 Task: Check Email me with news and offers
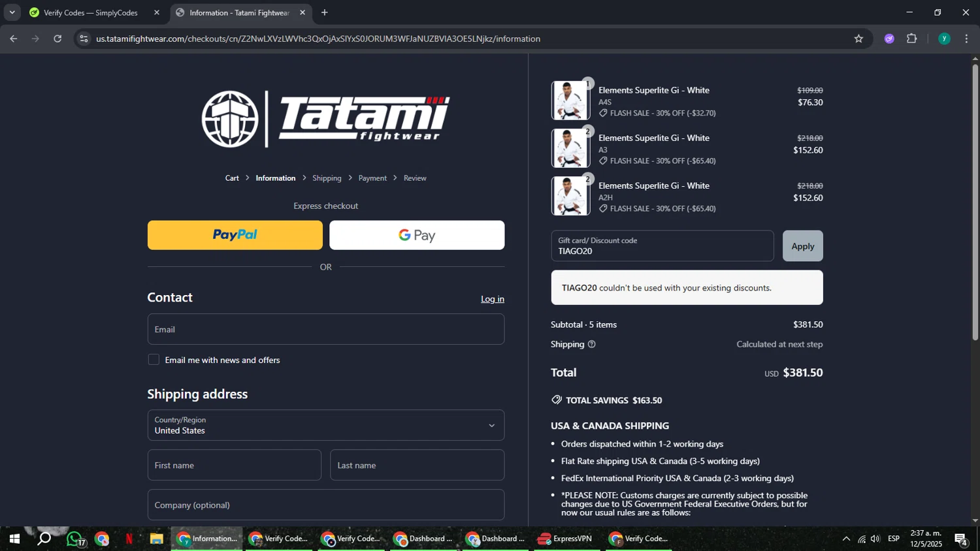pyautogui.click(x=154, y=360)
